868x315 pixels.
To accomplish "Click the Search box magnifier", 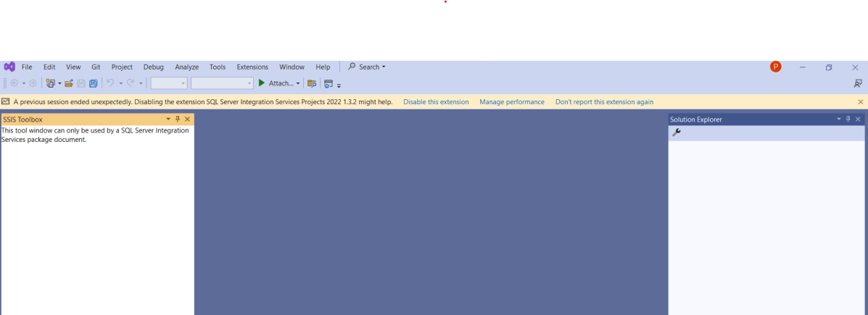I will point(352,67).
